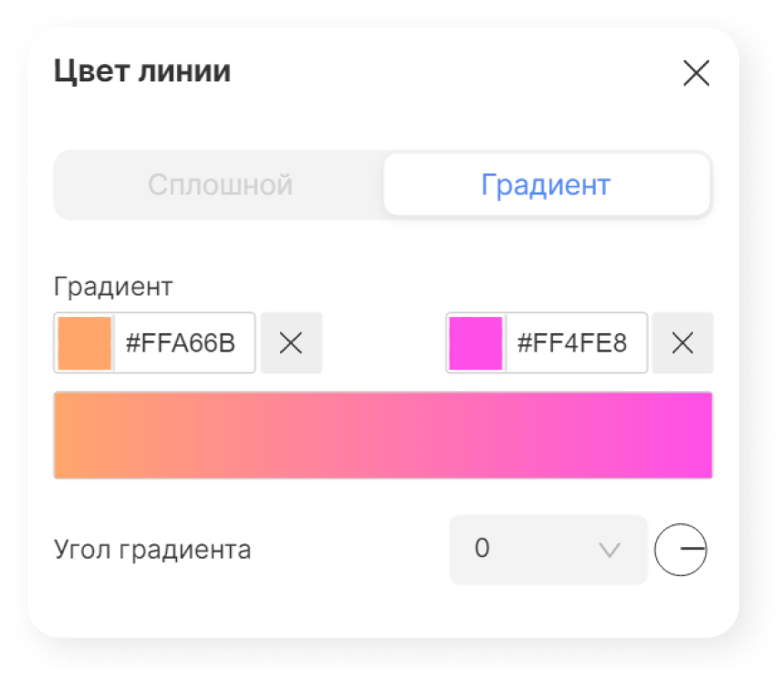Remove the #FF4FE8 gradient color stop
The height and width of the screenshot is (683, 784).
(x=683, y=342)
